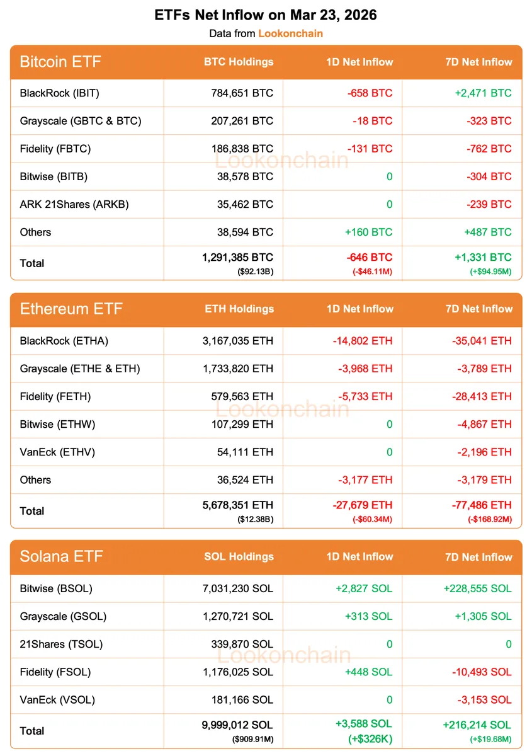
Task: Click the ETH Holdings column header
Action: (x=239, y=309)
